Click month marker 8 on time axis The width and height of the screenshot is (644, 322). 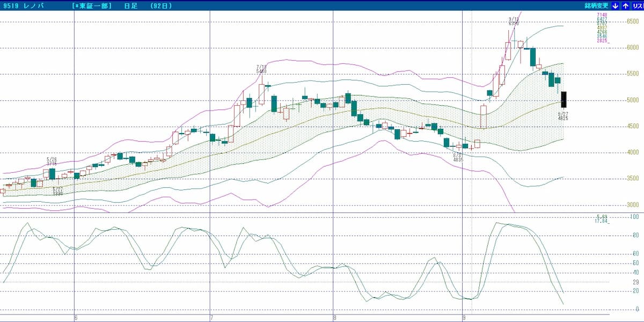pos(335,318)
